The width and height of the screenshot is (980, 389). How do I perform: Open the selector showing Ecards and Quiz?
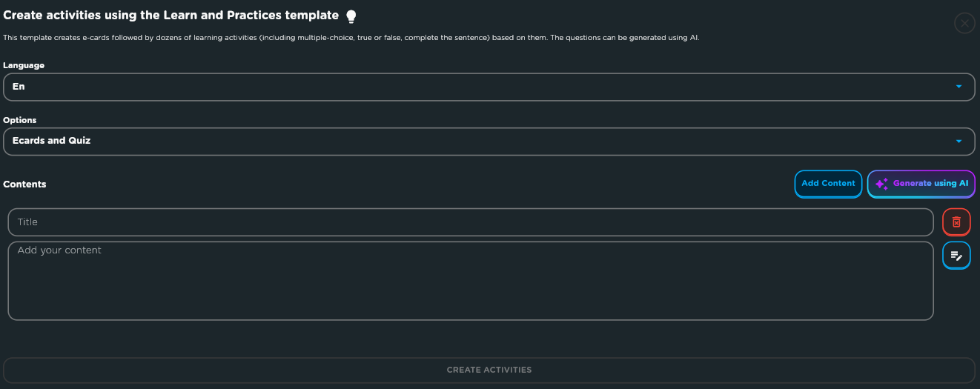click(489, 141)
